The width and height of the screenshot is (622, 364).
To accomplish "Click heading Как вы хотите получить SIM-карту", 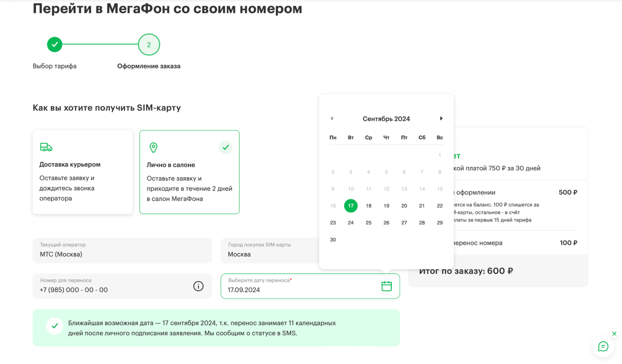I will click(107, 108).
